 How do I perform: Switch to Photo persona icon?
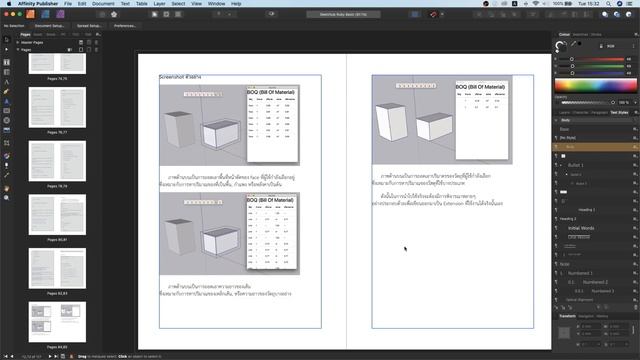60,14
